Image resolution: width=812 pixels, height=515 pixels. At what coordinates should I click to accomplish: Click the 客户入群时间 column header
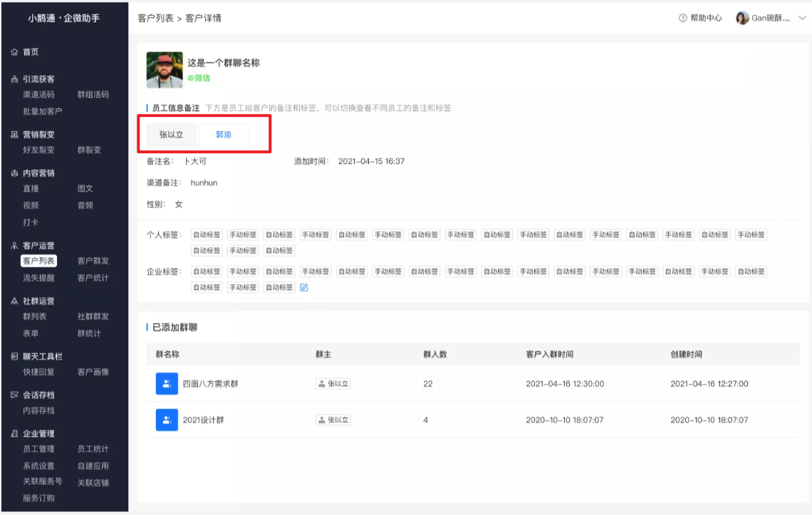pyautogui.click(x=549, y=355)
